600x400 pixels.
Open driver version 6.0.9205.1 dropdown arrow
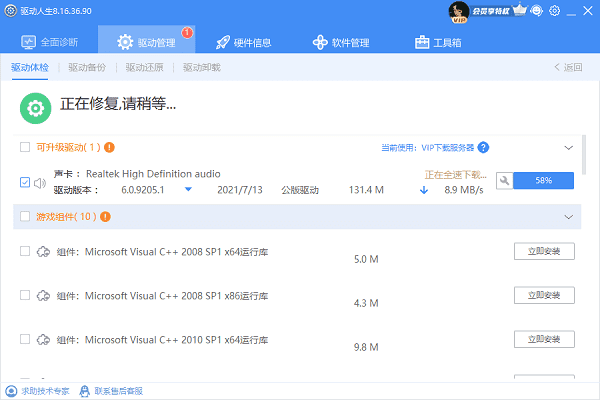coord(188,189)
